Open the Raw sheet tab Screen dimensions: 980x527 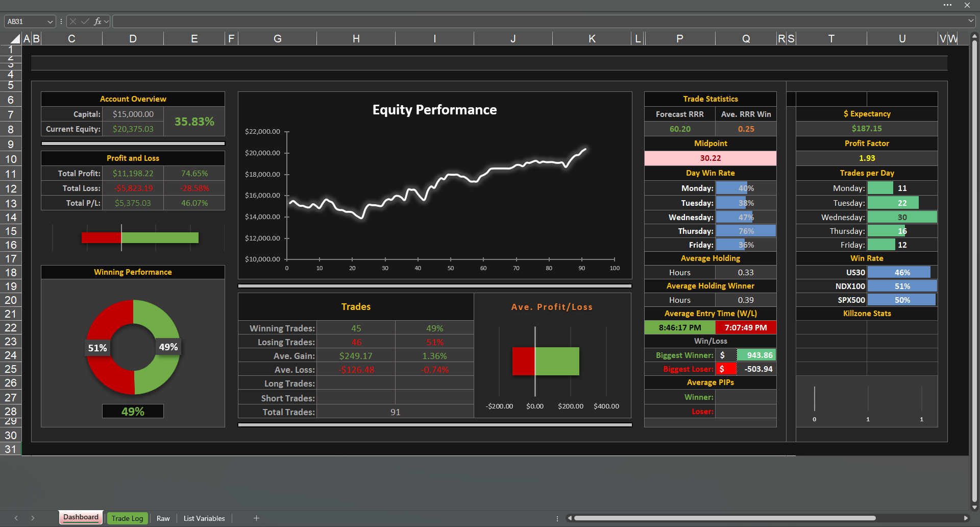(163, 518)
